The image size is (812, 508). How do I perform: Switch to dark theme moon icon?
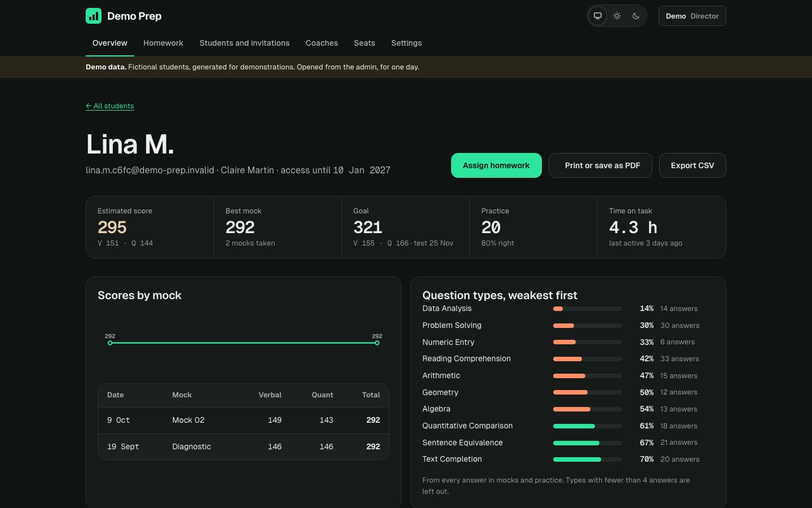click(636, 16)
